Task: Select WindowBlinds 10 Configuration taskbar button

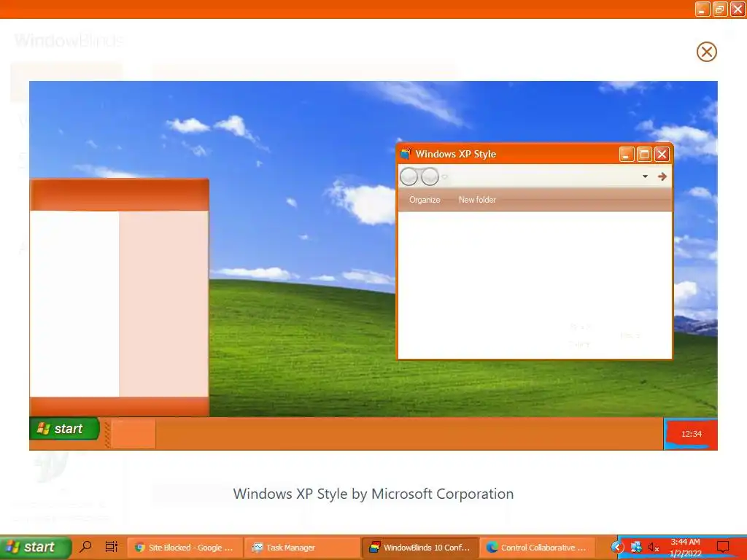Action: pyautogui.click(x=419, y=547)
